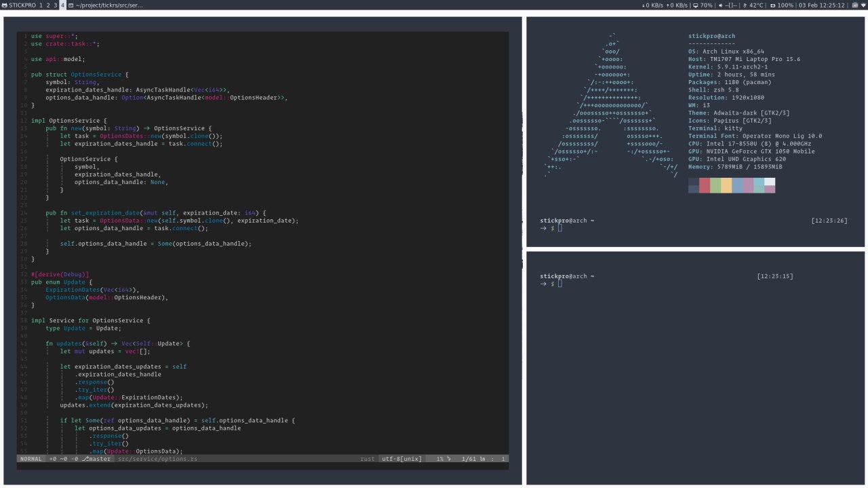The height and width of the screenshot is (488, 868).
Task: Focus the lower terminal prompt input
Action: coord(560,284)
